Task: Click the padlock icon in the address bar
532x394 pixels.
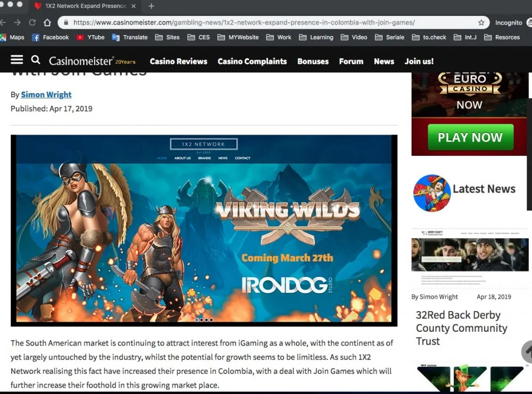Action: (x=66, y=23)
